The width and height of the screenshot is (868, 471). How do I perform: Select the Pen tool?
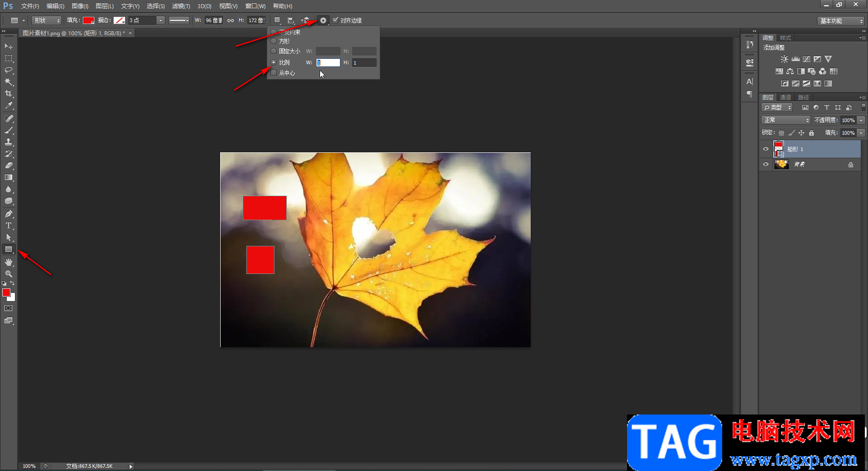pyautogui.click(x=9, y=214)
